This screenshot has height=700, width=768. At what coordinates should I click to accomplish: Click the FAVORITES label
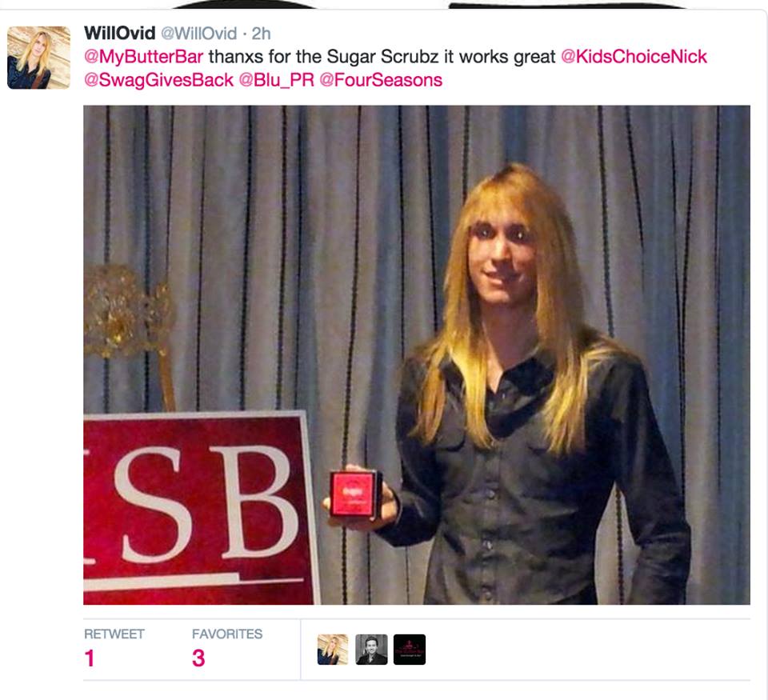[x=227, y=634]
